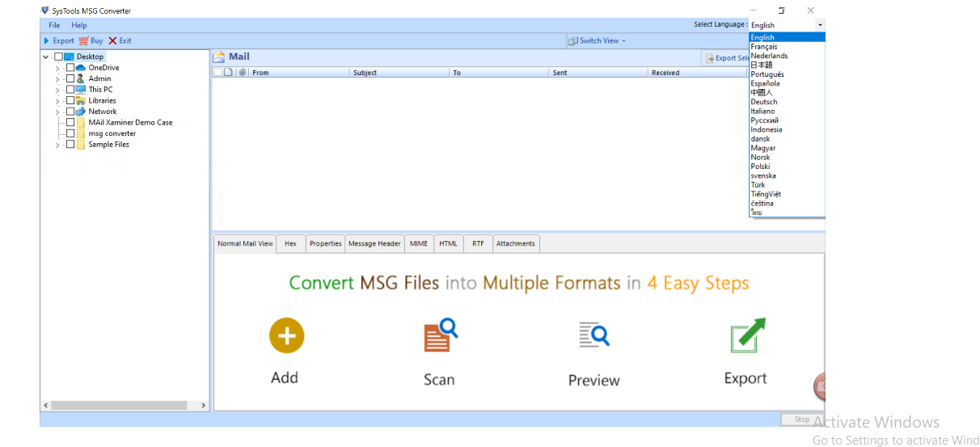The width and height of the screenshot is (980, 447).
Task: Tick the Admin checkbox
Action: [70, 78]
